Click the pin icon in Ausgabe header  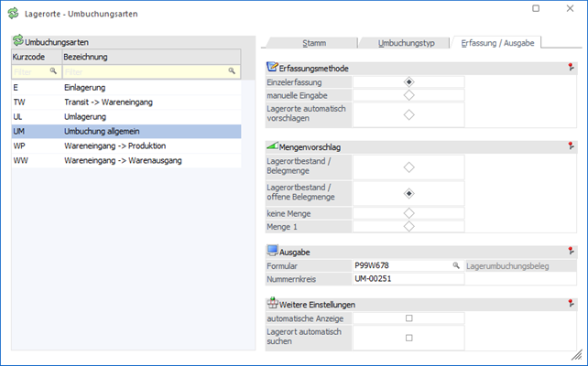(572, 251)
